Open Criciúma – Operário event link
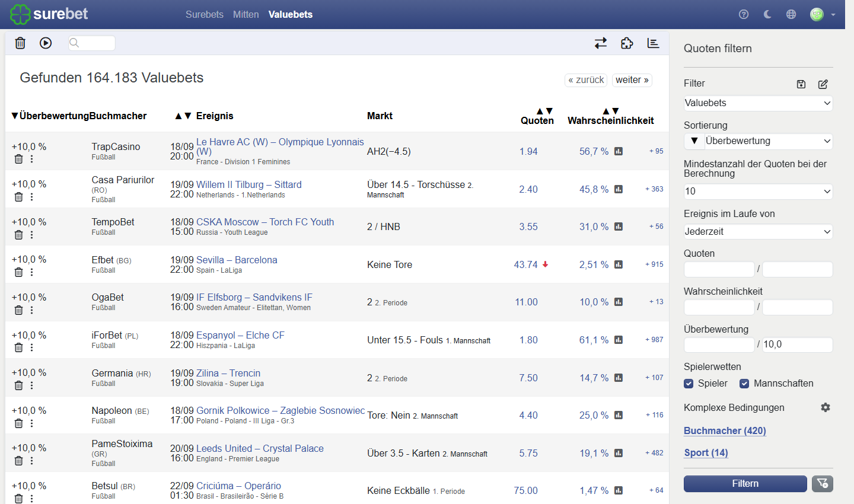Viewport: 854px width, 504px height. coord(238,486)
